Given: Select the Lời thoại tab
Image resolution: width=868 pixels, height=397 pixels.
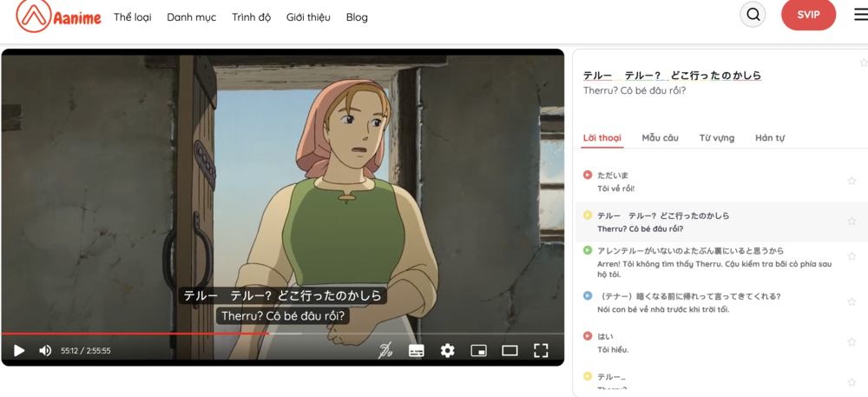Looking at the screenshot, I should 602,138.
